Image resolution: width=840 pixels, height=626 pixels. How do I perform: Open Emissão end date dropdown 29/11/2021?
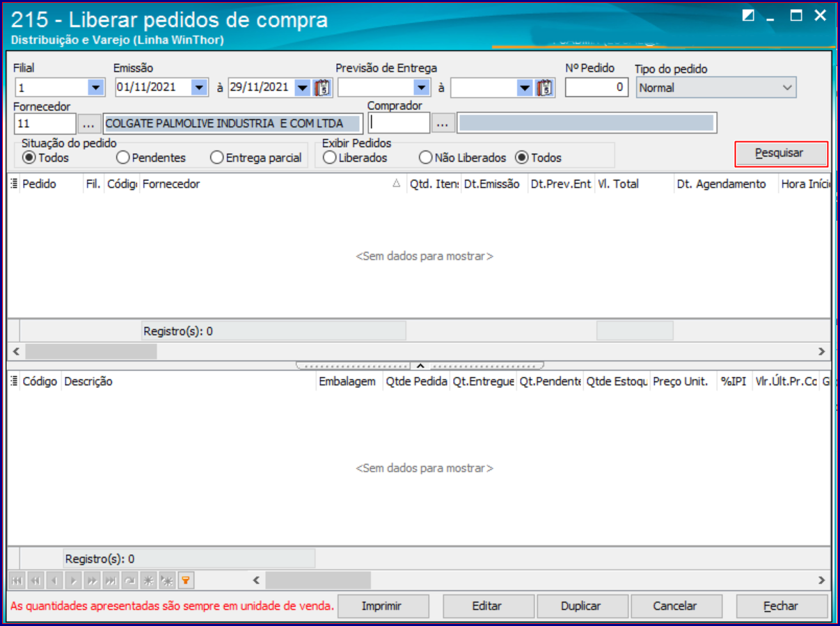(303, 88)
